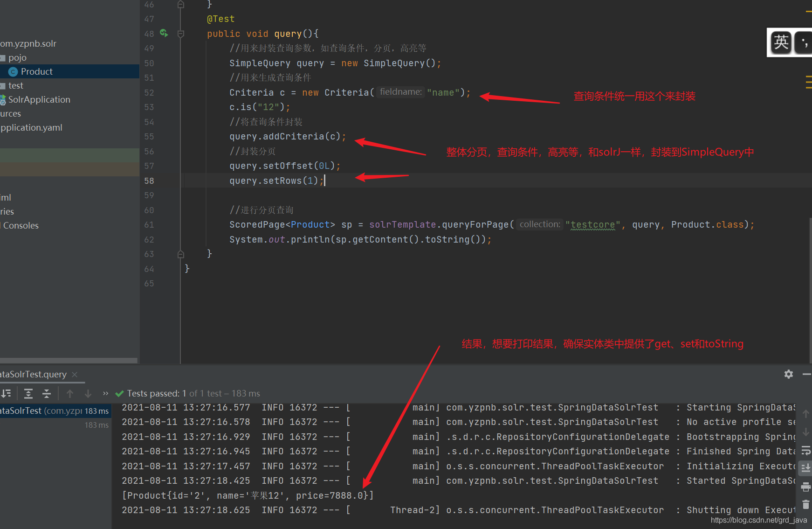
Task: Click the System.out.println line
Action: 360,240
